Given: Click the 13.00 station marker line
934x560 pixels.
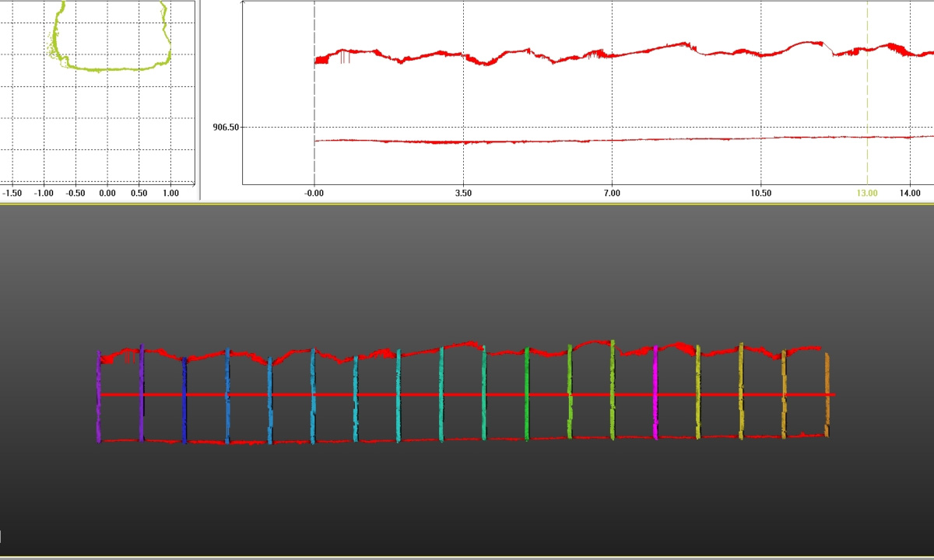Looking at the screenshot, I should [867, 93].
